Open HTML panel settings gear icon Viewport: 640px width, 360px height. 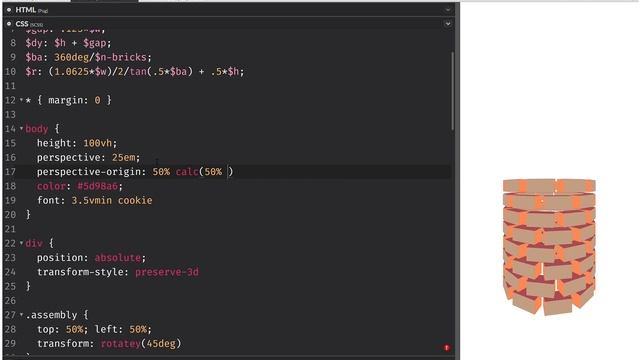tap(9, 10)
